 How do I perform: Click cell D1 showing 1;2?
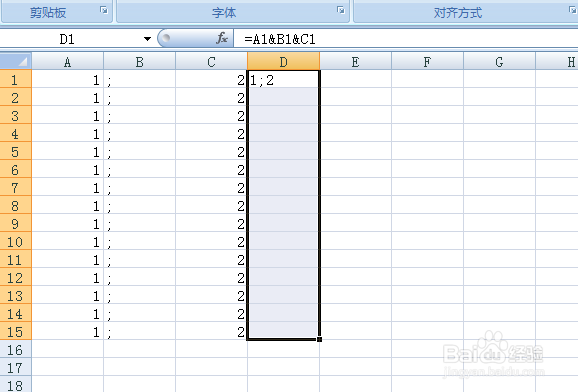pyautogui.click(x=283, y=79)
